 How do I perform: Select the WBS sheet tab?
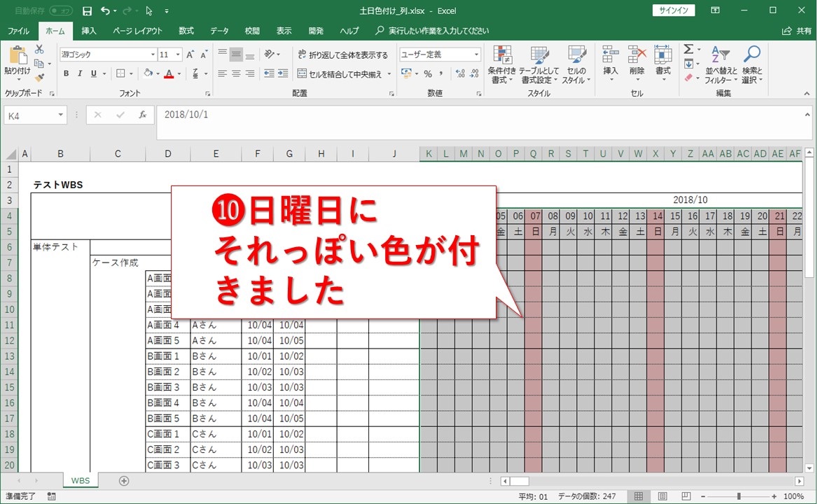[80, 480]
